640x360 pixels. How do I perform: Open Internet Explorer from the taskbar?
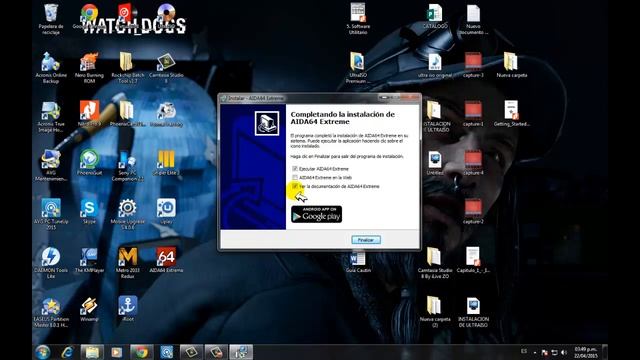click(x=67, y=352)
